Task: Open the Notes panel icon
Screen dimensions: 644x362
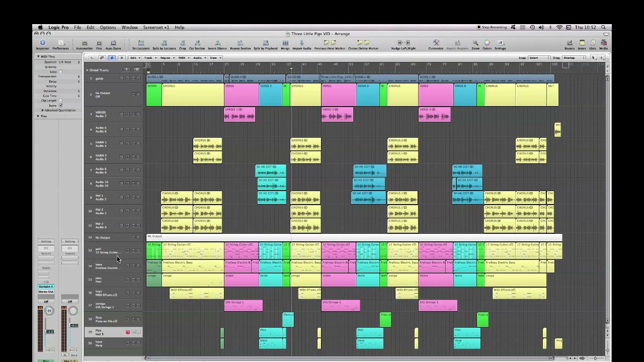Action: (x=582, y=43)
